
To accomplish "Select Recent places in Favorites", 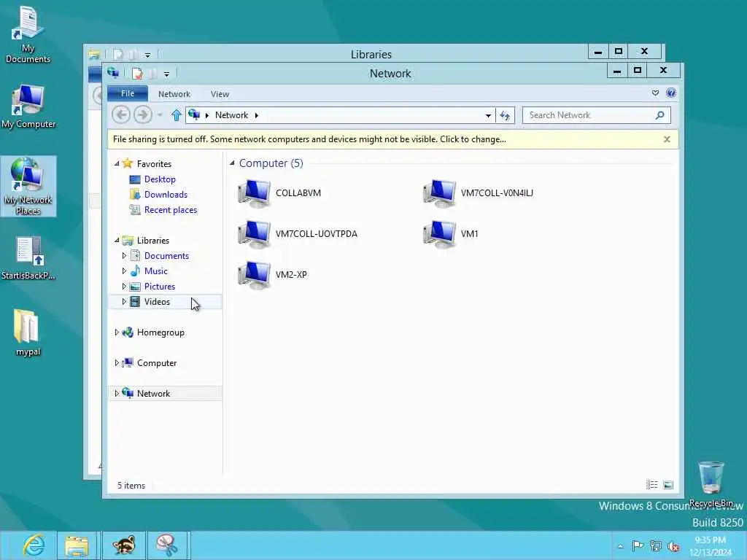I will 170,209.
